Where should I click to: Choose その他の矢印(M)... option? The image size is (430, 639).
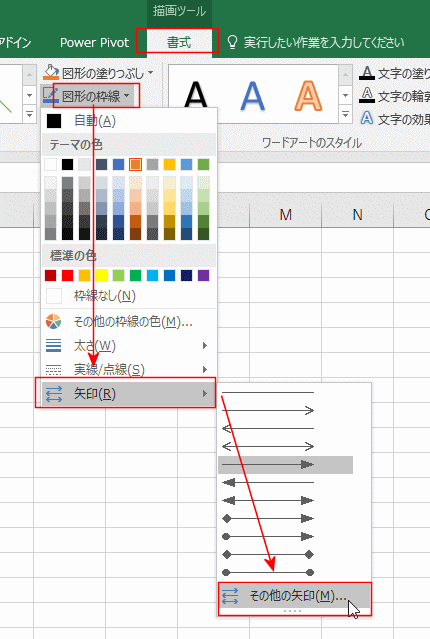[x=294, y=596]
